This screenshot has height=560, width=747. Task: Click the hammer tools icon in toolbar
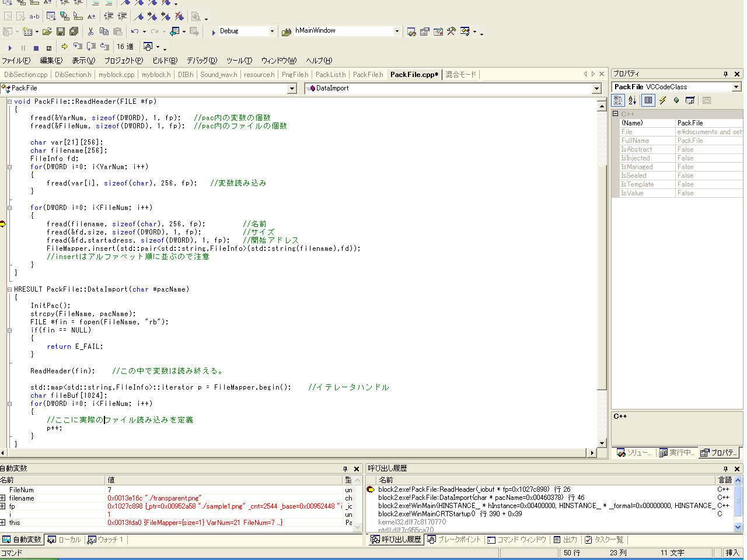pyautogui.click(x=451, y=32)
